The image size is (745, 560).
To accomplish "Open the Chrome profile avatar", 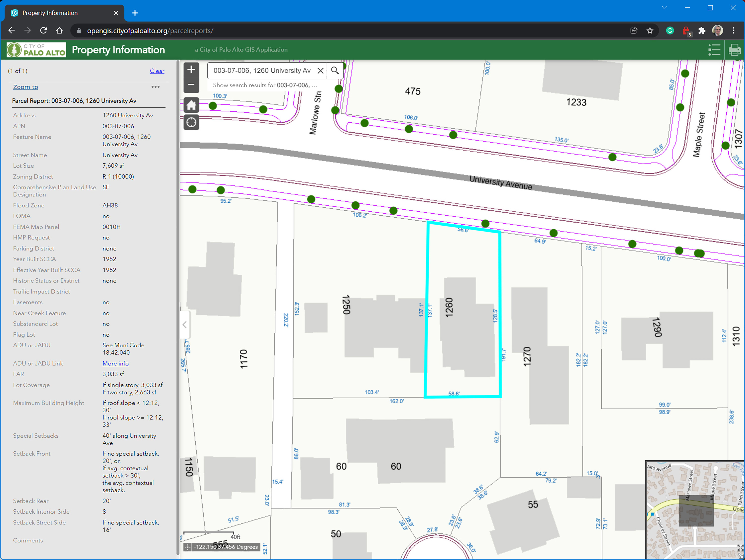I will (718, 31).
